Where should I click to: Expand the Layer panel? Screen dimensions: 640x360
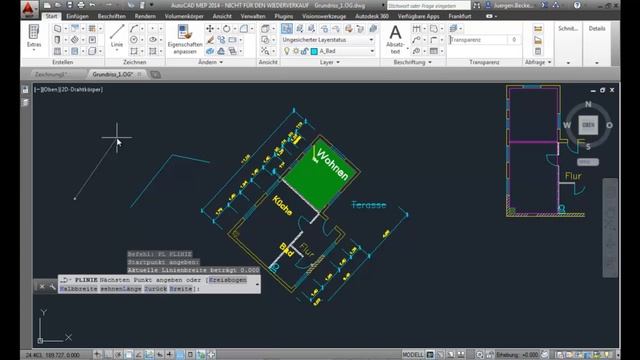point(329,62)
